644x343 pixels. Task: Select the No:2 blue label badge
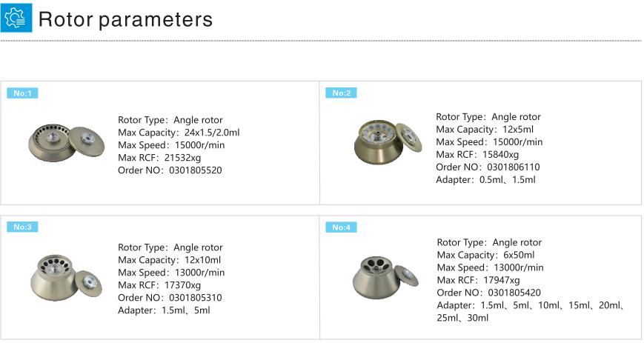click(342, 93)
